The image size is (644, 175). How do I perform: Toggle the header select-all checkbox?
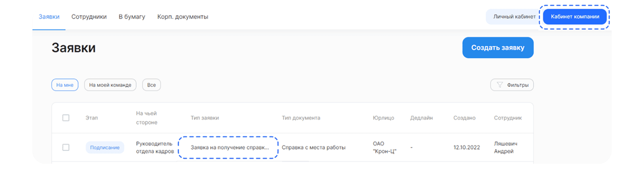click(66, 118)
